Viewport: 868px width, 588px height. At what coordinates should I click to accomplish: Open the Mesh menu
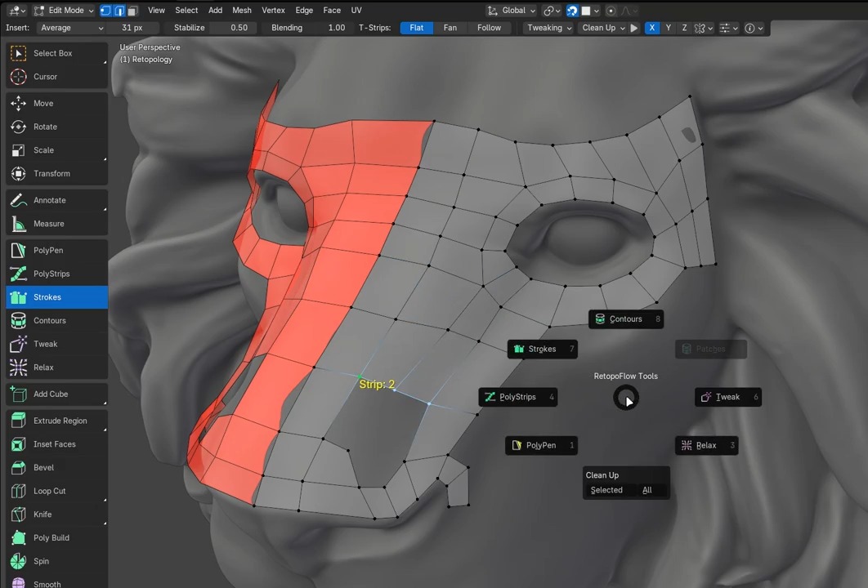(x=241, y=11)
